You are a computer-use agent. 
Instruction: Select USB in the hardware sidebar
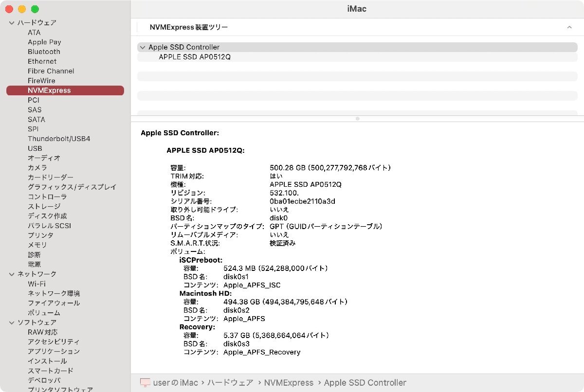[x=34, y=148]
